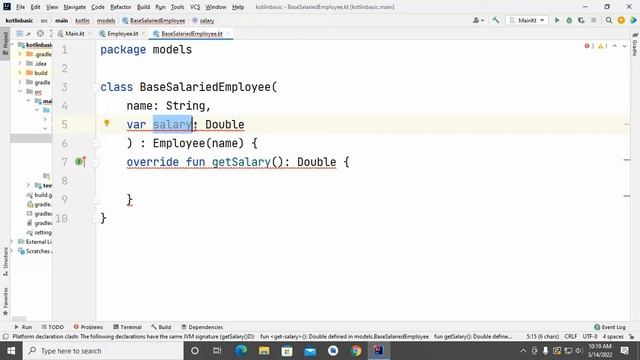
Task: Select opened file target icon in Project panel
Action: [40, 33]
